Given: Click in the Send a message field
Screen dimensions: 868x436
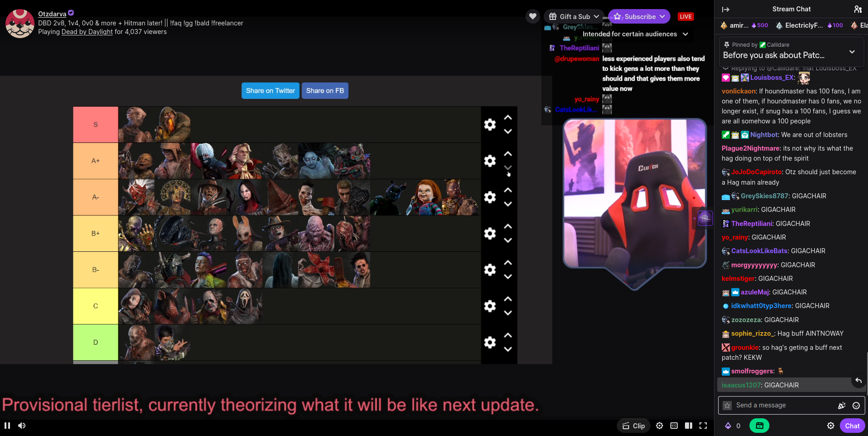Looking at the screenshot, I should click(791, 405).
